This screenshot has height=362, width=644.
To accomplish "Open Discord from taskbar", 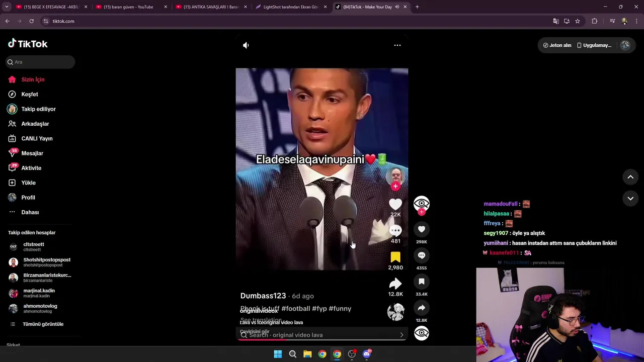I will pos(367,354).
